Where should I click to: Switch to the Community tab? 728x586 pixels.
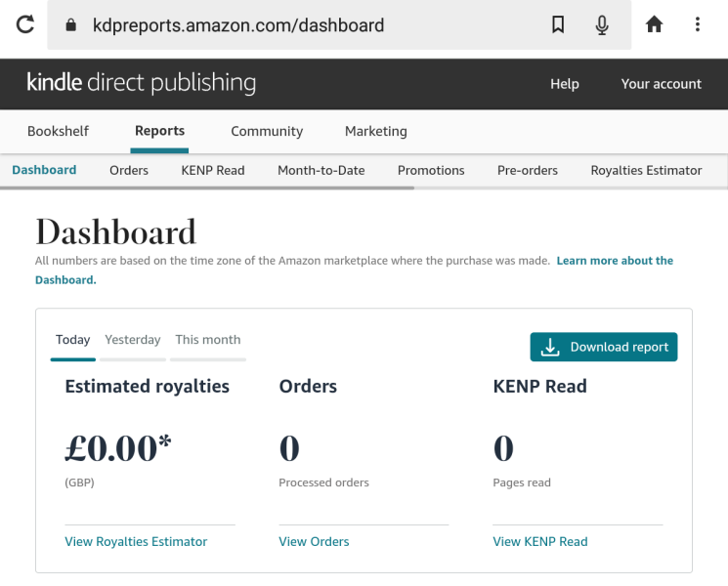pyautogui.click(x=267, y=131)
